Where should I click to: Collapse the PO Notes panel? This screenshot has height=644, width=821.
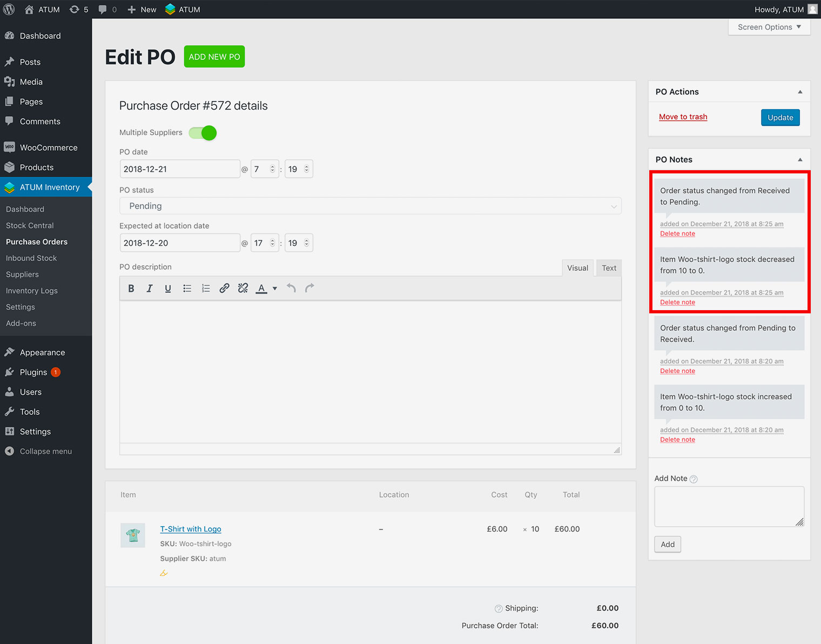[800, 159]
